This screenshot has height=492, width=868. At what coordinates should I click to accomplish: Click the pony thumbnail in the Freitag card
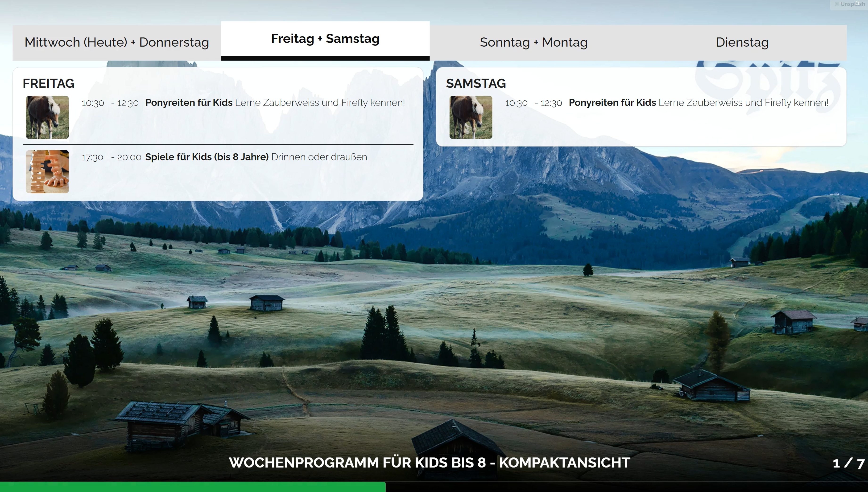click(x=47, y=117)
